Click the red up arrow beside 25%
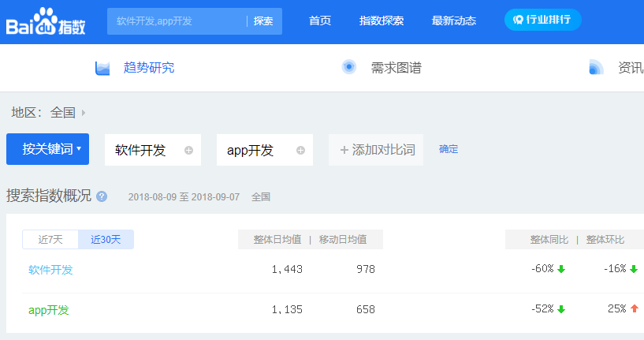The width and height of the screenshot is (644, 340). coord(635,308)
